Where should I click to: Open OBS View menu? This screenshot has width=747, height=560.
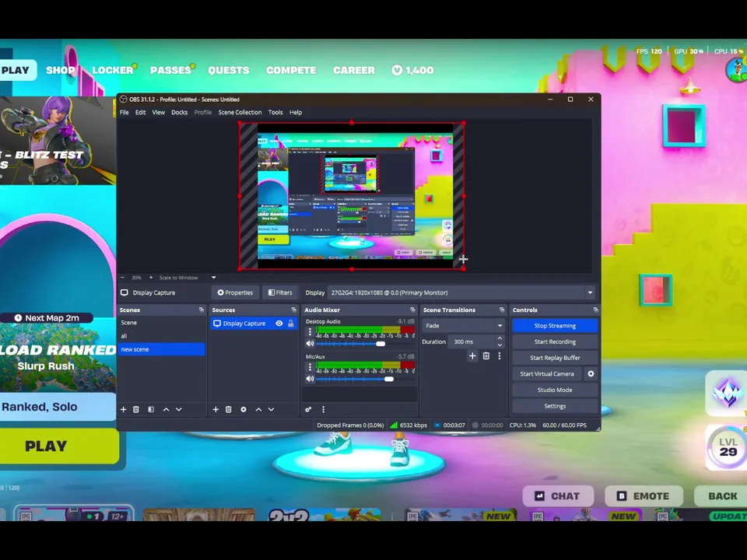click(158, 112)
